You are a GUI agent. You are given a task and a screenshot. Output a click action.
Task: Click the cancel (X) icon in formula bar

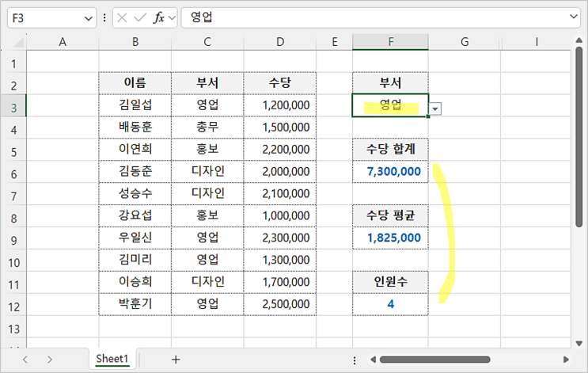tap(122, 17)
